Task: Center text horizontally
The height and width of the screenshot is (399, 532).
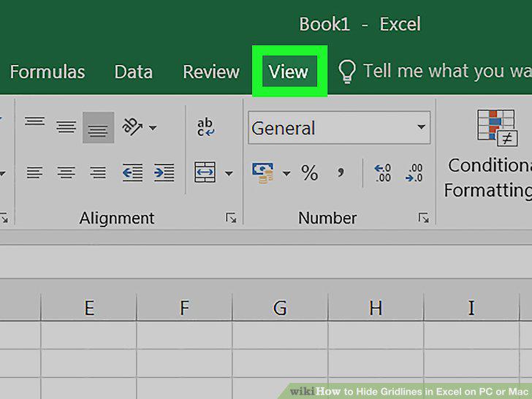Action: click(66, 172)
